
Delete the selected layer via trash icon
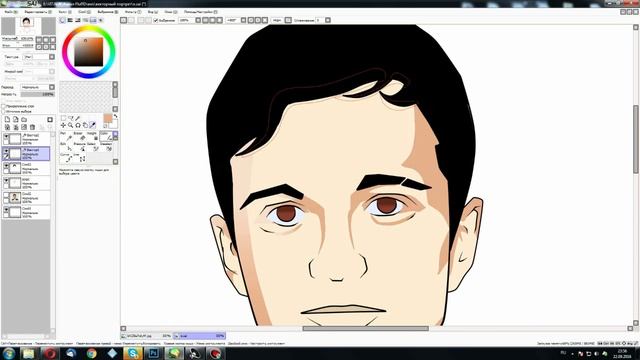coord(32,127)
